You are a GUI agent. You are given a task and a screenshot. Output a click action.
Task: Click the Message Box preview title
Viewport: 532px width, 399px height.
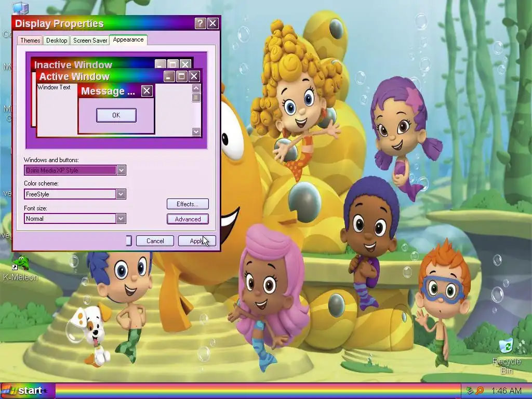(108, 91)
